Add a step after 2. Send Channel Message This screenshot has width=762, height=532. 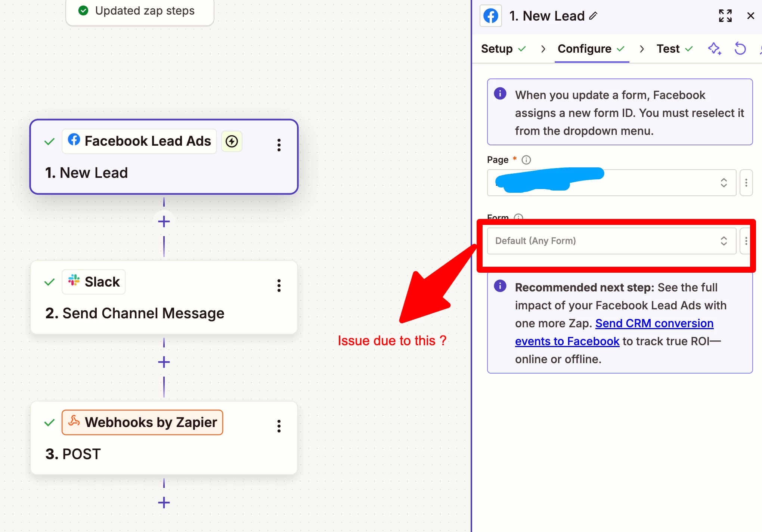[164, 362]
